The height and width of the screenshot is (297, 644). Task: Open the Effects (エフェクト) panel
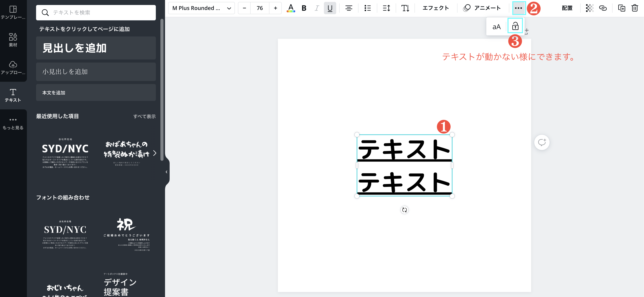435,8
